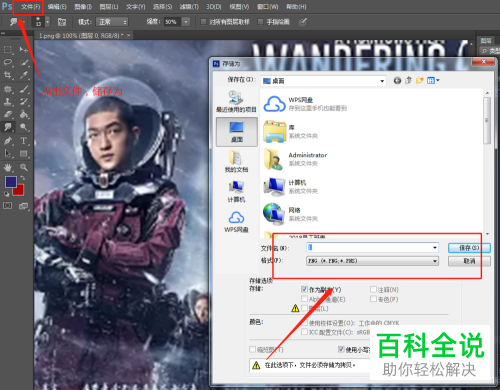
Task: Toggle the ICC Profile (C) checkbox
Action: coord(304,332)
